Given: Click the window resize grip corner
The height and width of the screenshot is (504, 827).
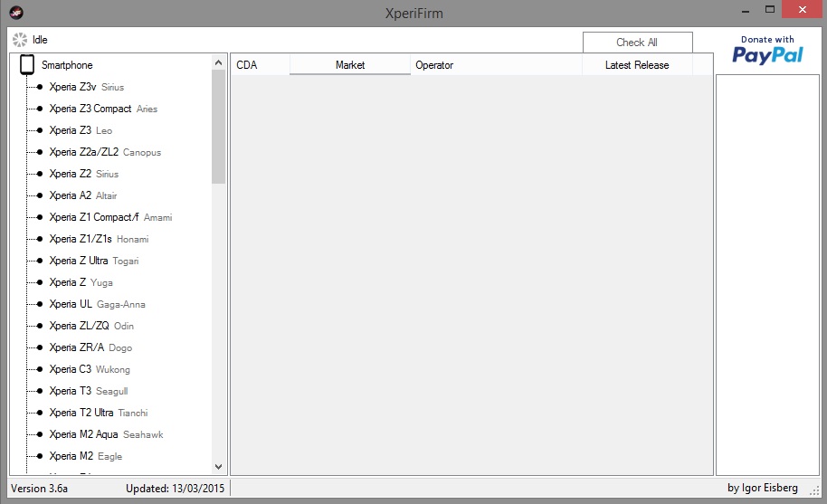Looking at the screenshot, I should [815, 490].
